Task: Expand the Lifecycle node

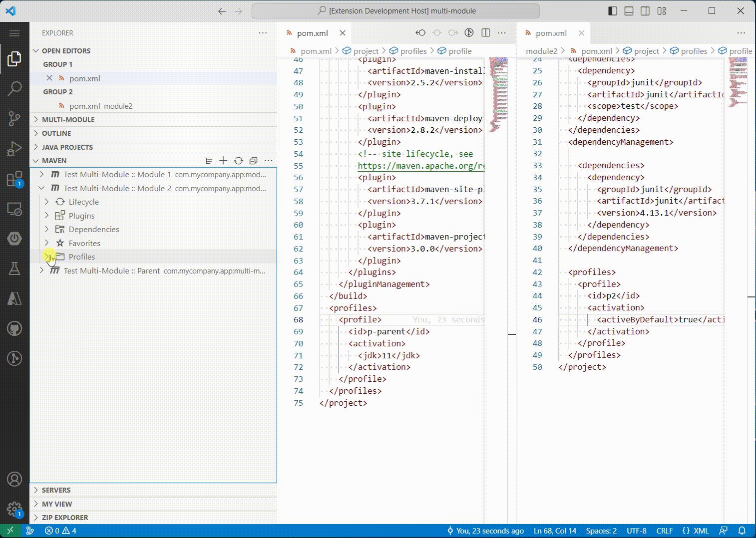Action: [47, 202]
